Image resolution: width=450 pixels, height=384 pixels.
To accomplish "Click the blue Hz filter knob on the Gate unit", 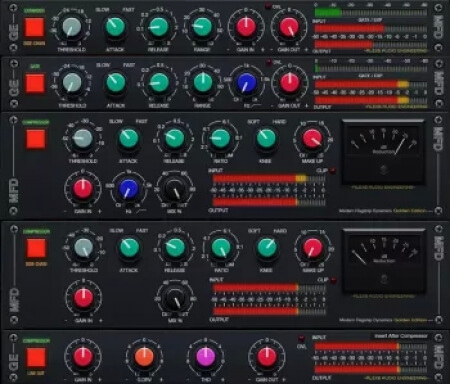I will (246, 83).
